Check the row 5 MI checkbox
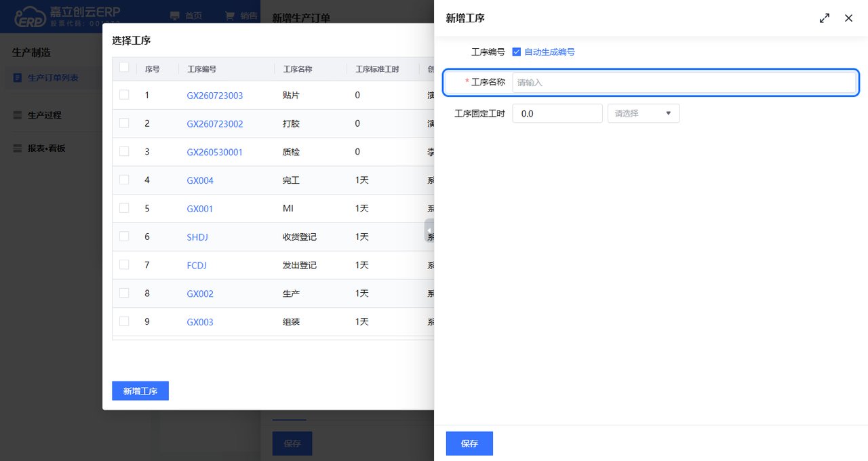868x461 pixels. 124,208
